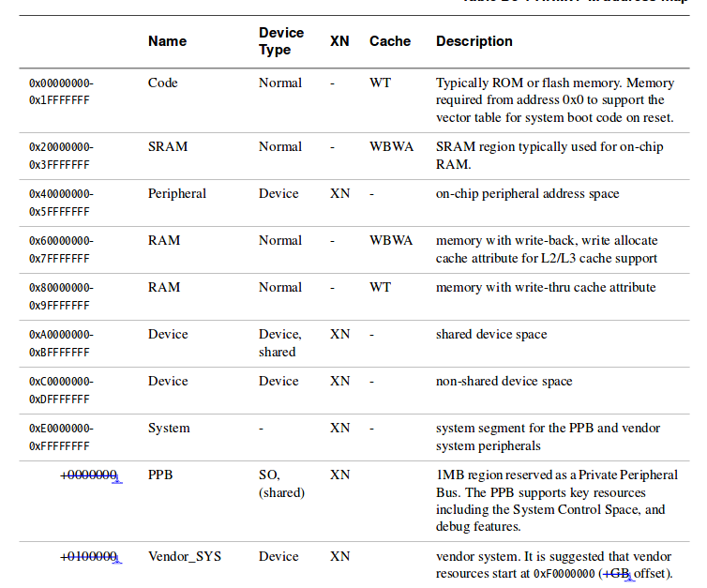707x588 pixels.
Task: Click Device type in Vendor_SYS row
Action: pos(278,557)
